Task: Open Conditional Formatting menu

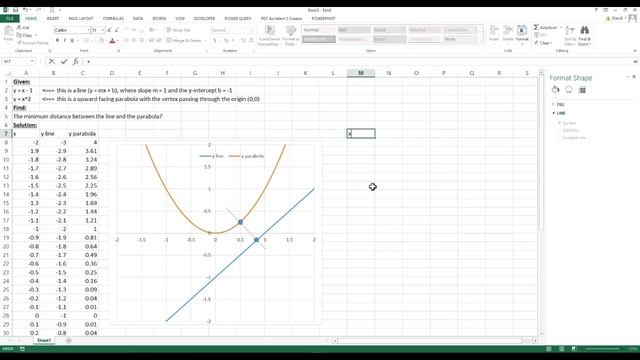Action: (x=269, y=36)
